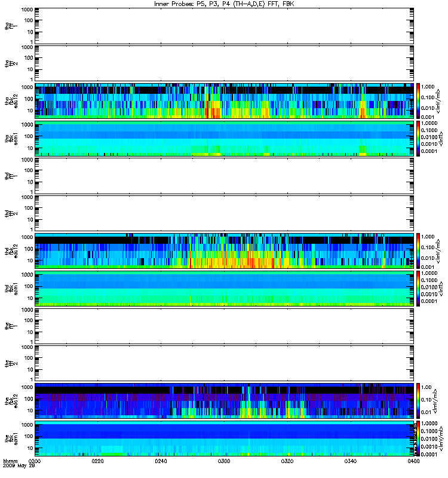This screenshot has height=478, width=448.
Task: Select the the fff 1 empty plot panel
Action: point(225,326)
